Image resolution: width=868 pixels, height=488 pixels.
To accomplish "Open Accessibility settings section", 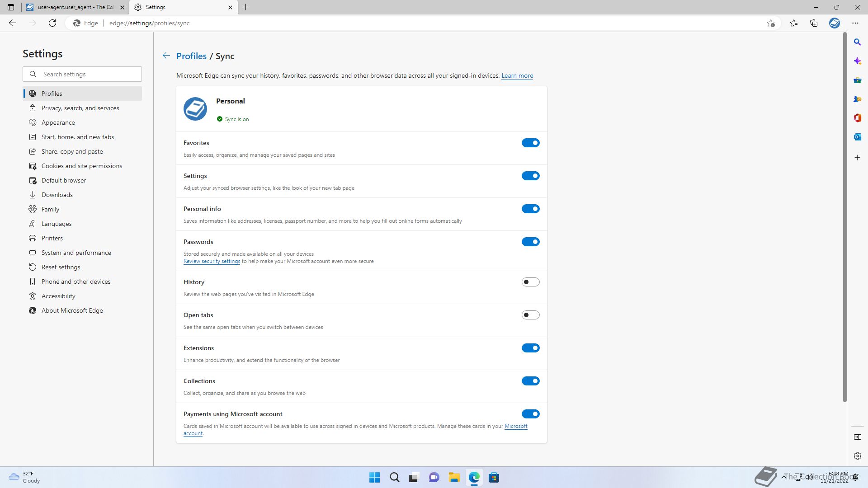I will tap(82, 296).
